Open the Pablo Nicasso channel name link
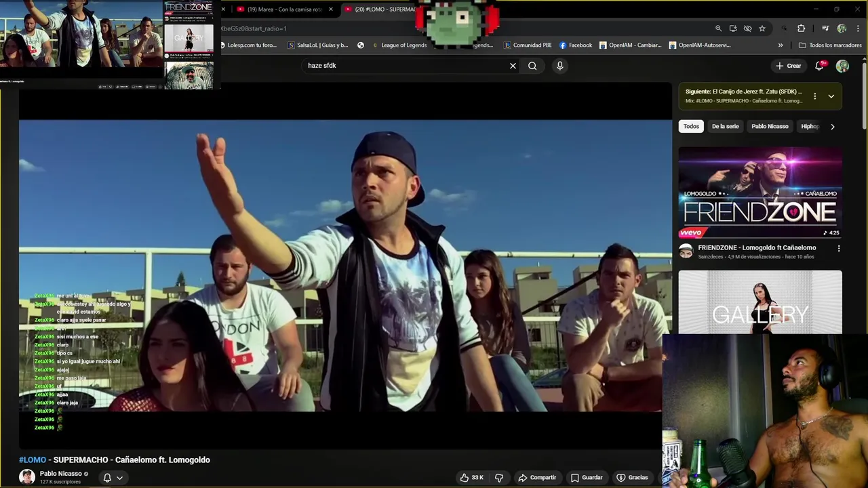868x488 pixels. coord(60,474)
